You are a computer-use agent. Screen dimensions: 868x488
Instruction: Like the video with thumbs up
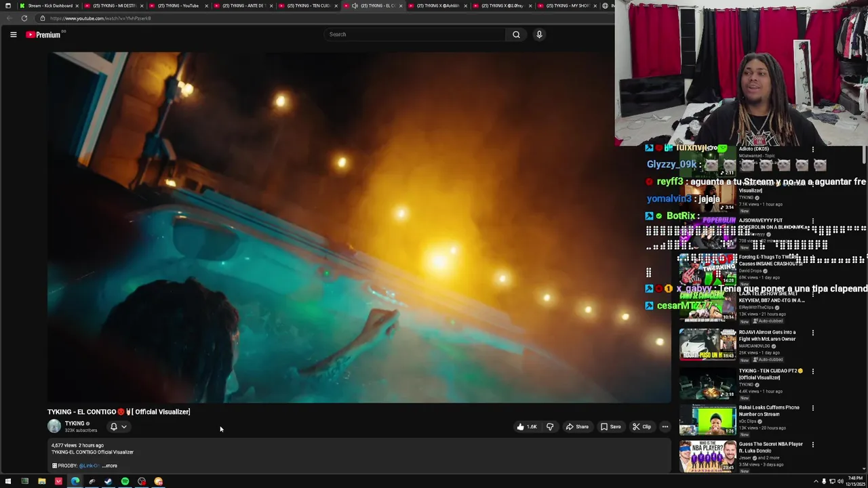[x=526, y=427]
